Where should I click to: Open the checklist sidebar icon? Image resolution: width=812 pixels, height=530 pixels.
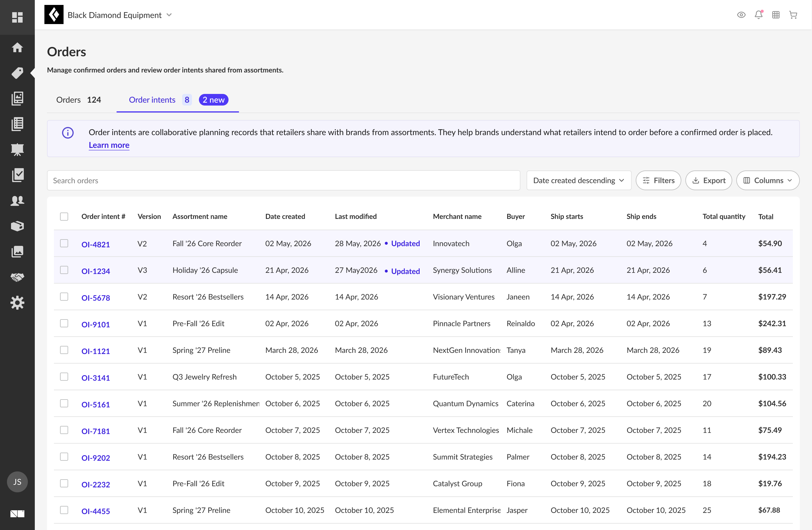pos(17,175)
